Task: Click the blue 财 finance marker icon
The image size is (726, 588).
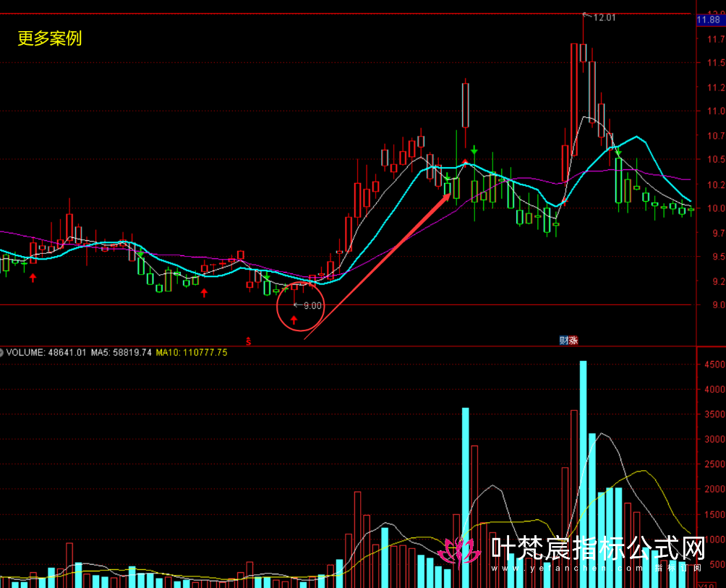Action: tap(563, 341)
